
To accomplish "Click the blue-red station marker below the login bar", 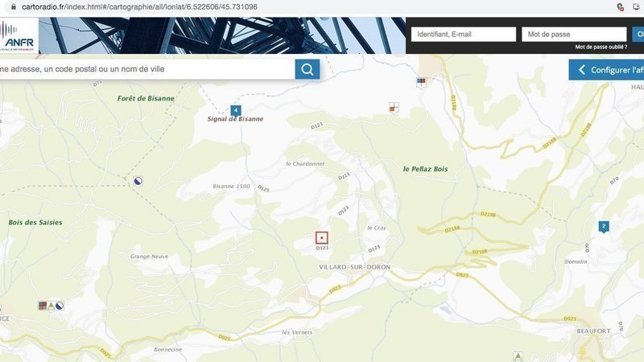I will point(420,82).
